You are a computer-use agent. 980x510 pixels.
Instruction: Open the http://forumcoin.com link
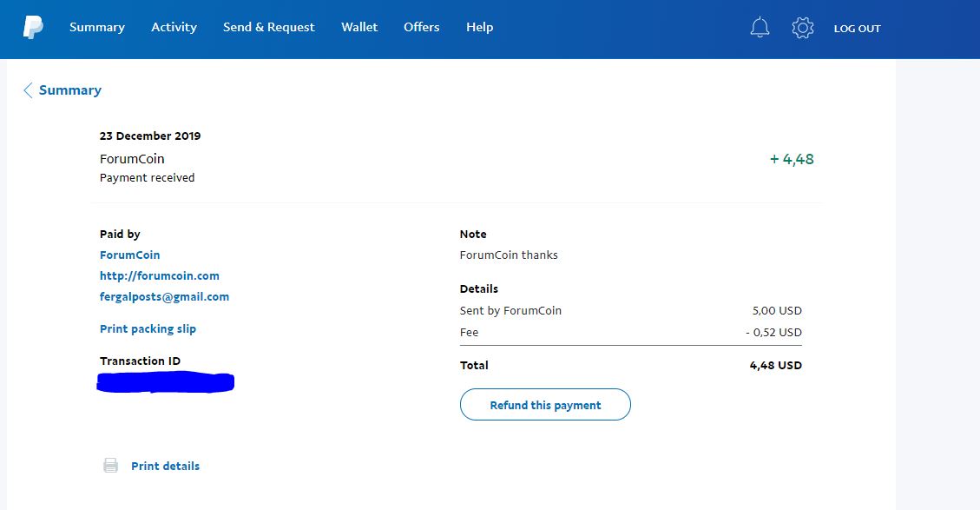pos(160,275)
